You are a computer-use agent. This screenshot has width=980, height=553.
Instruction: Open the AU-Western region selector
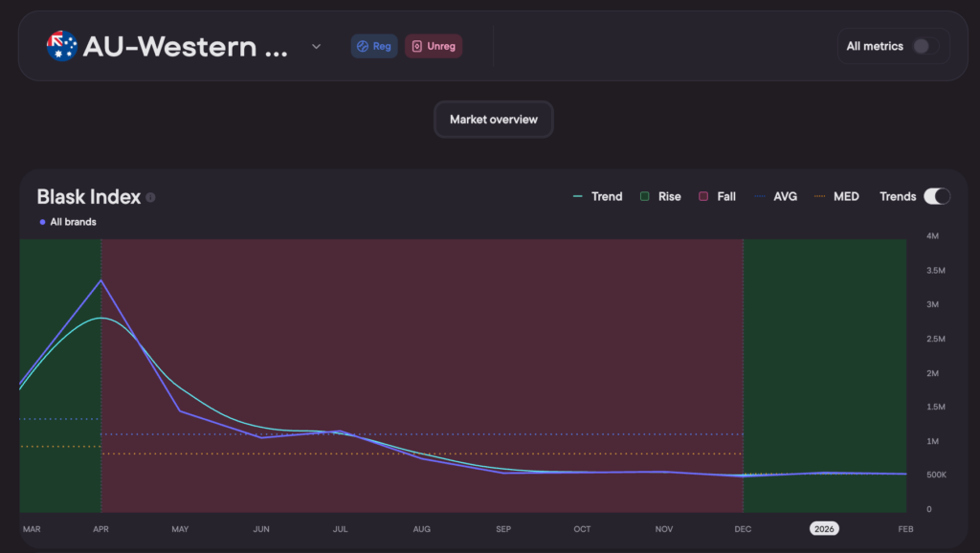[x=185, y=46]
